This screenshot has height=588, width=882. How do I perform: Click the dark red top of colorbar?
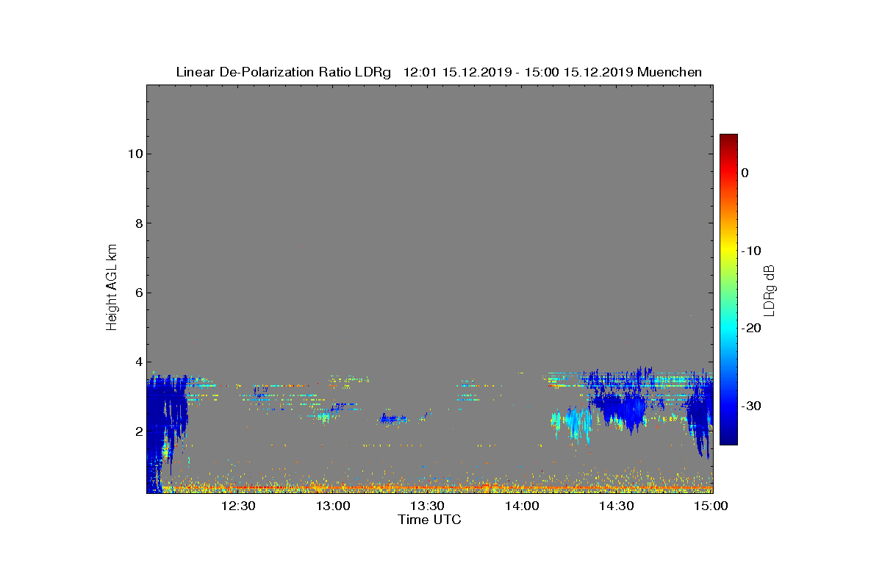pyautogui.click(x=728, y=138)
